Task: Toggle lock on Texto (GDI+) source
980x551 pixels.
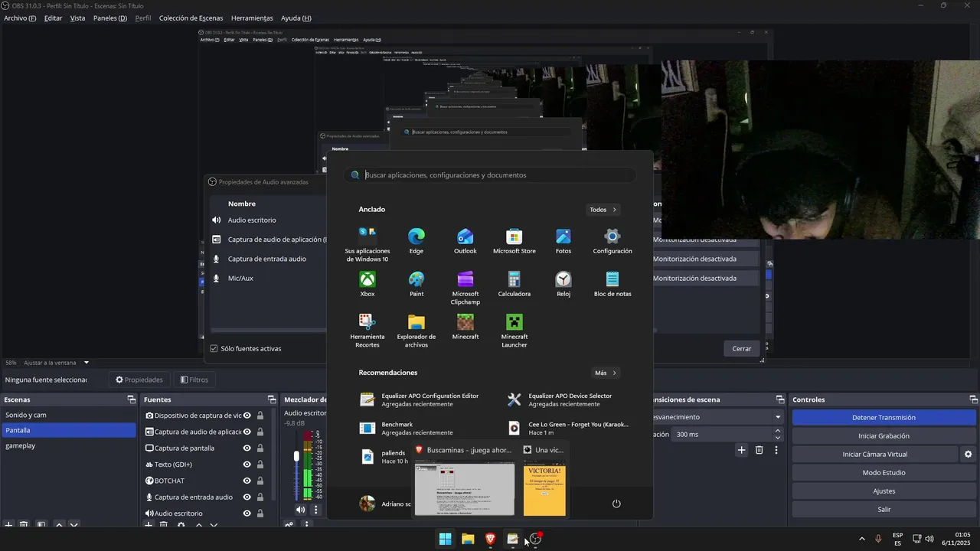Action: coord(260,465)
